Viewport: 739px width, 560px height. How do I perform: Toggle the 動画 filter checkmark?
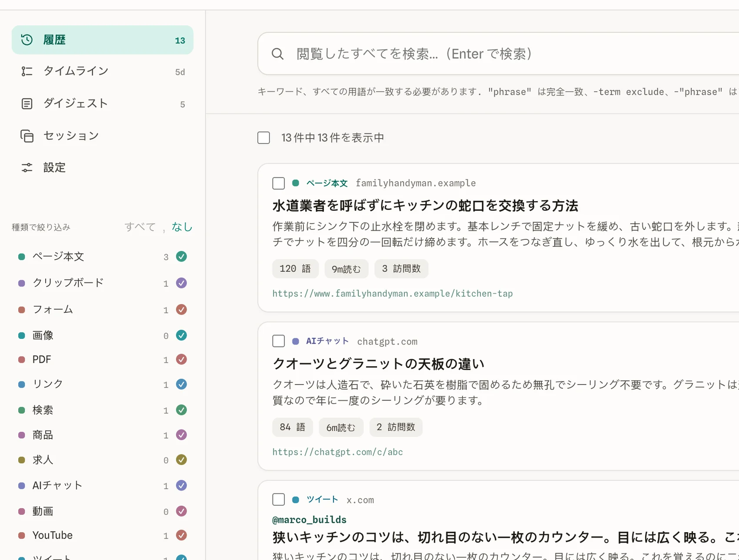181,511
